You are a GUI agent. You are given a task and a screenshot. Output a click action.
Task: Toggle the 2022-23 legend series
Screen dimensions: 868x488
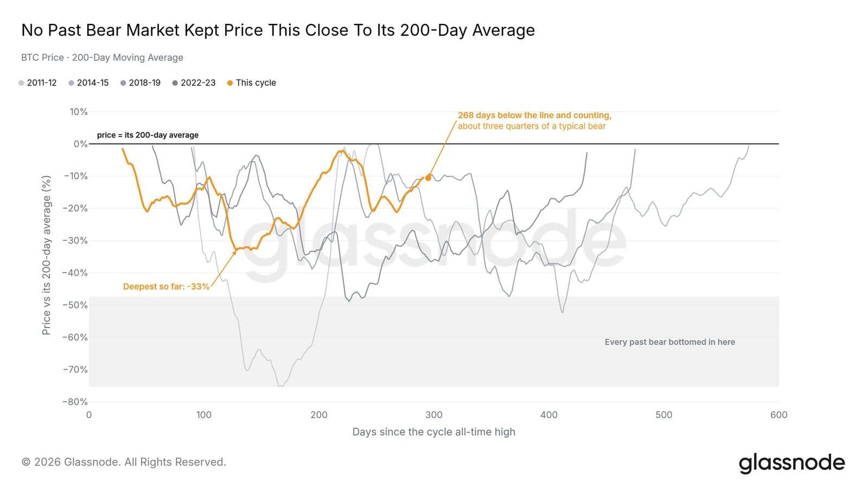tap(194, 83)
